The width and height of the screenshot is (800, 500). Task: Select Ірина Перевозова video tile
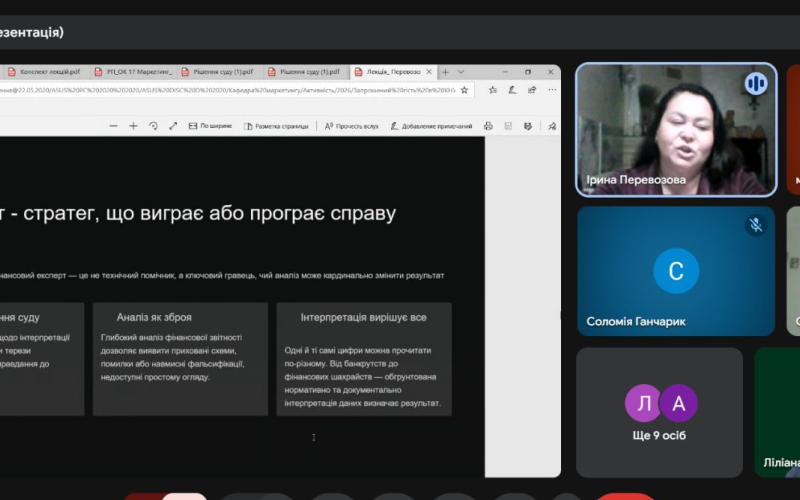[676, 130]
